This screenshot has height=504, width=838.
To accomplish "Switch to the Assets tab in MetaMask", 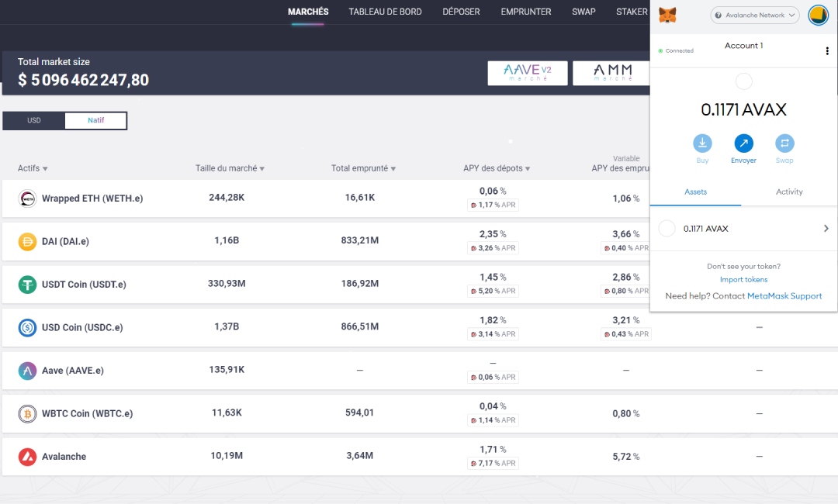I will tap(695, 192).
